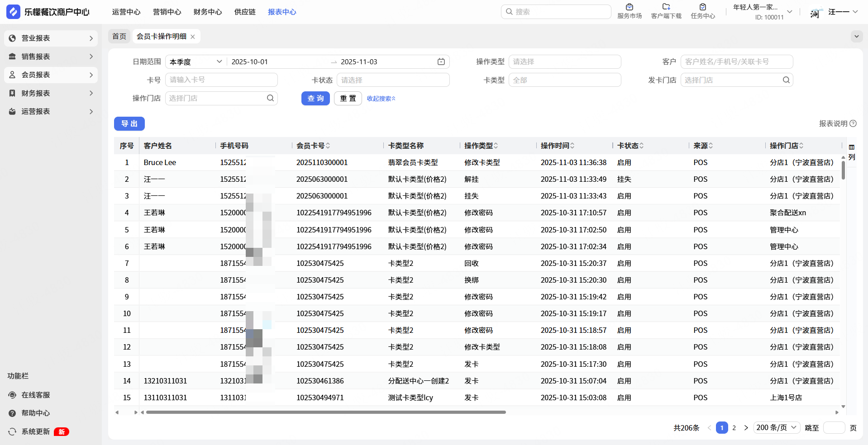The height and width of the screenshot is (445, 868).
Task: Open the 服务市场 service market icon
Action: point(629,7)
